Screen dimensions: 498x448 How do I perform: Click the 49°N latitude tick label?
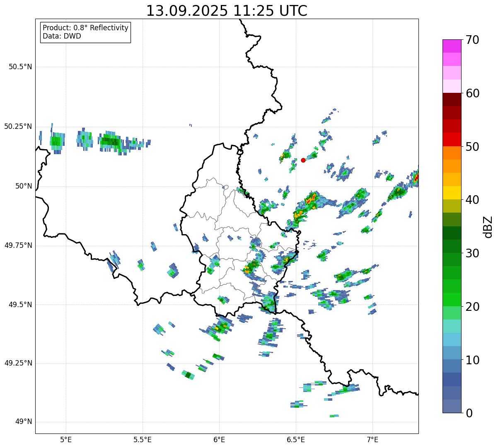coord(23,421)
